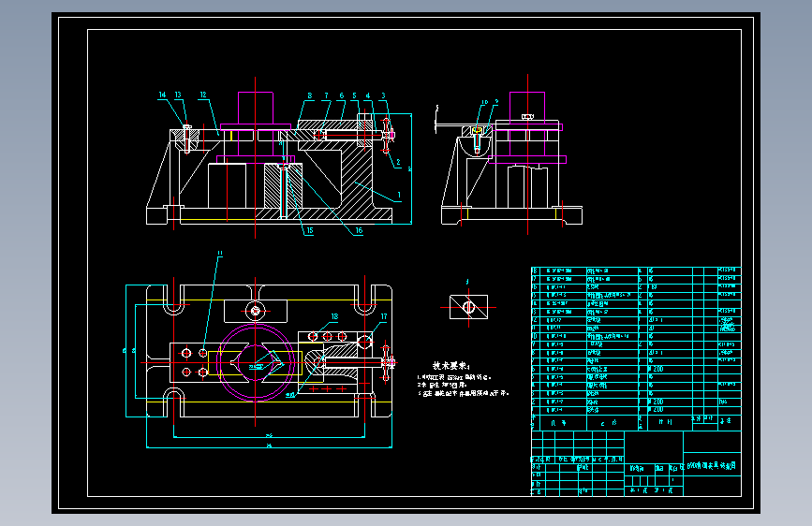Screen dimensions: 812x526
Task: Click part balloon label 7 in front view
Action: click(x=326, y=95)
